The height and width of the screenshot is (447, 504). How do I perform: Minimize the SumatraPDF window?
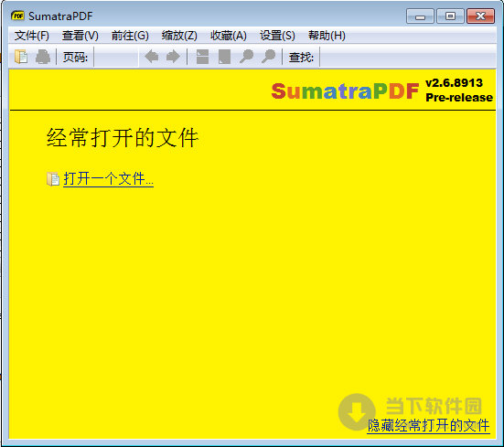(x=420, y=16)
